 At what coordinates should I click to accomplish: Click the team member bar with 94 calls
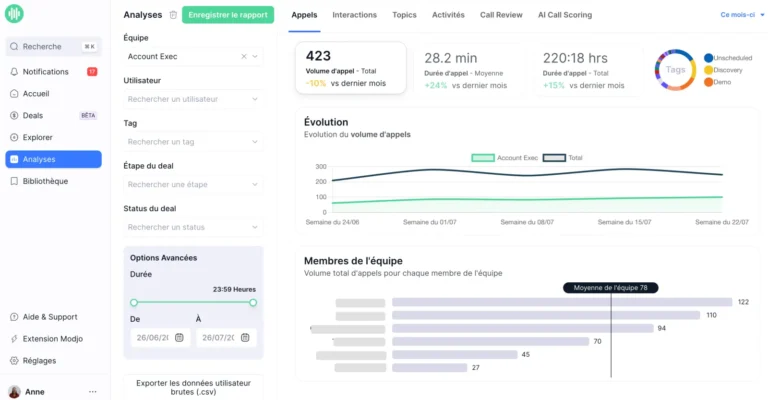(x=523, y=329)
